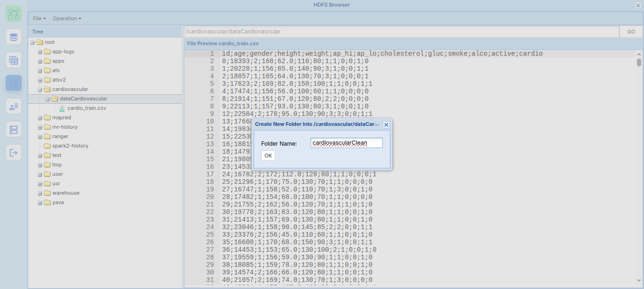This screenshot has height=289, width=644.
Task: Select the spark2-history tree folder
Action: point(70,146)
